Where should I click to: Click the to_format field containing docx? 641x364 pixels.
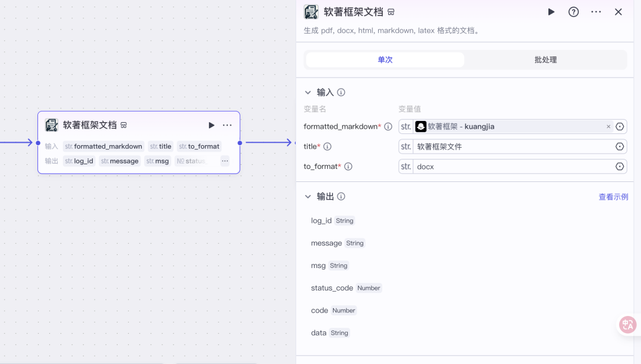click(514, 166)
